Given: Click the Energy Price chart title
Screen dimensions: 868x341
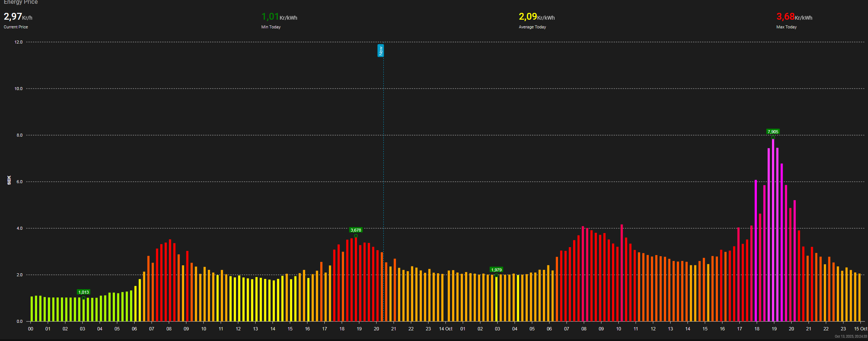Looking at the screenshot, I should coord(21,2).
